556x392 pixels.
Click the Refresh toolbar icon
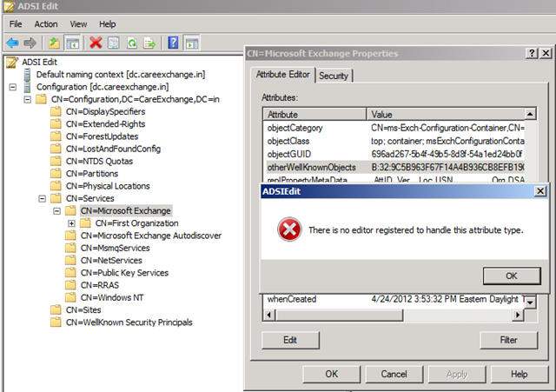(x=132, y=43)
